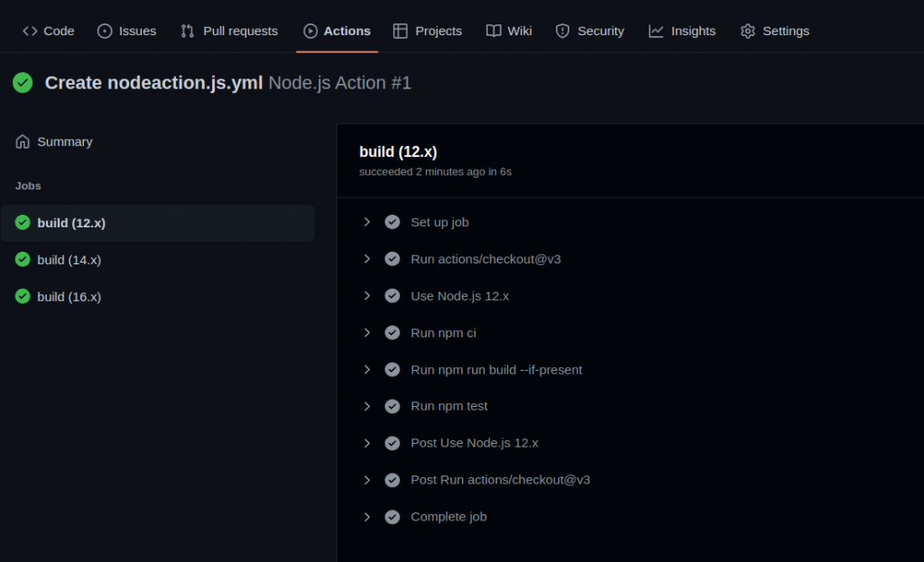Screen dimensions: 924x562
Task: Expand the Run npm ci step chevron
Action: coord(367,333)
